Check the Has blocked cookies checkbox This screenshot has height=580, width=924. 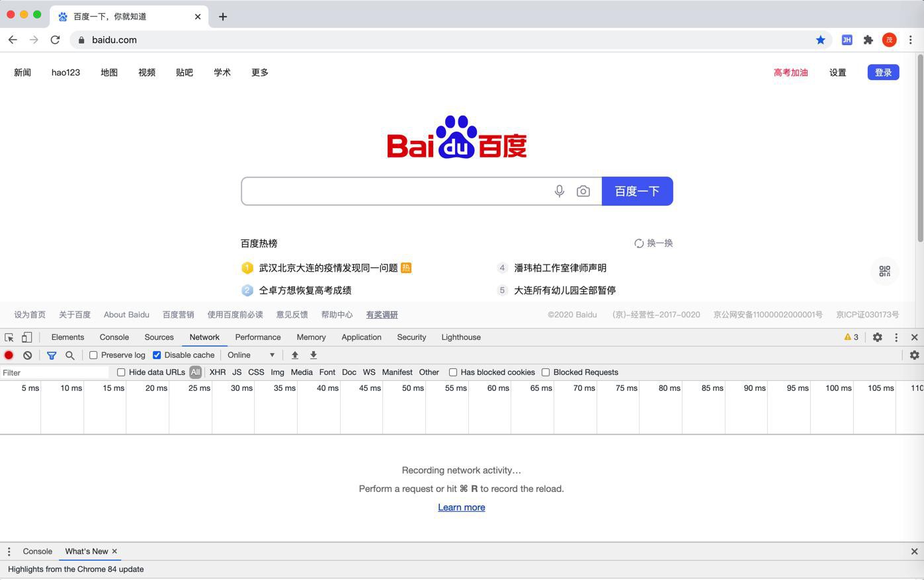pyautogui.click(x=453, y=372)
